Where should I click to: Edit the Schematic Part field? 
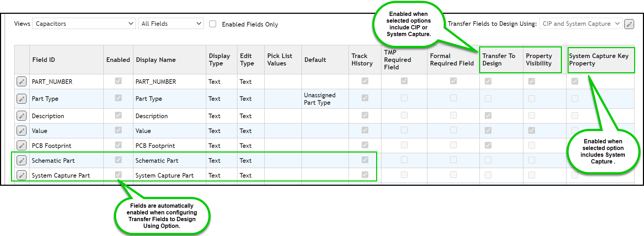click(x=22, y=160)
